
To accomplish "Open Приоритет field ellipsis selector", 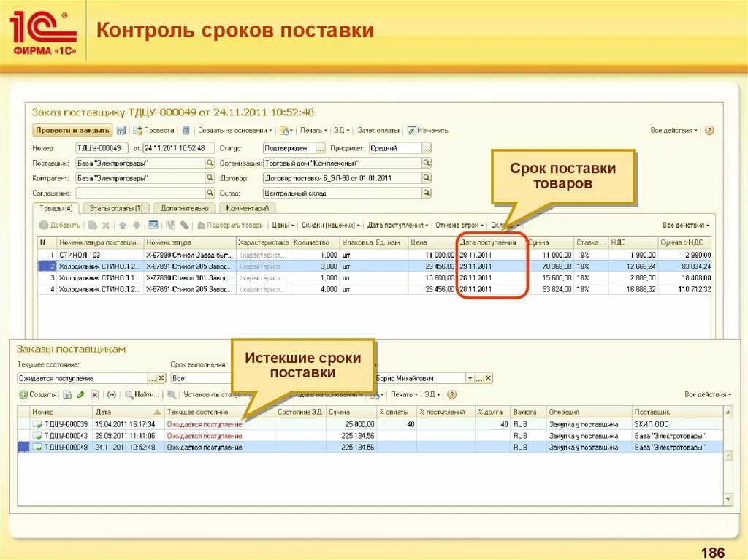I will click(427, 148).
